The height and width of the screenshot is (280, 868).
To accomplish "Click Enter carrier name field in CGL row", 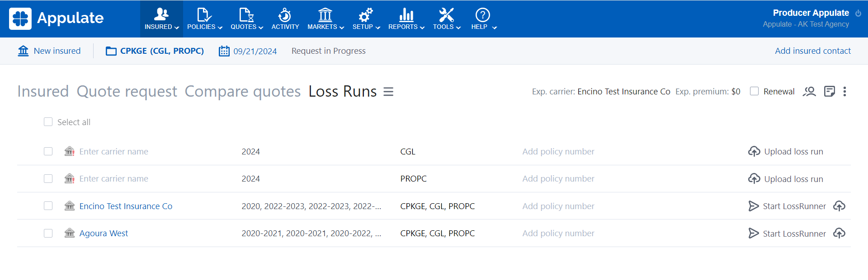I will tap(114, 152).
